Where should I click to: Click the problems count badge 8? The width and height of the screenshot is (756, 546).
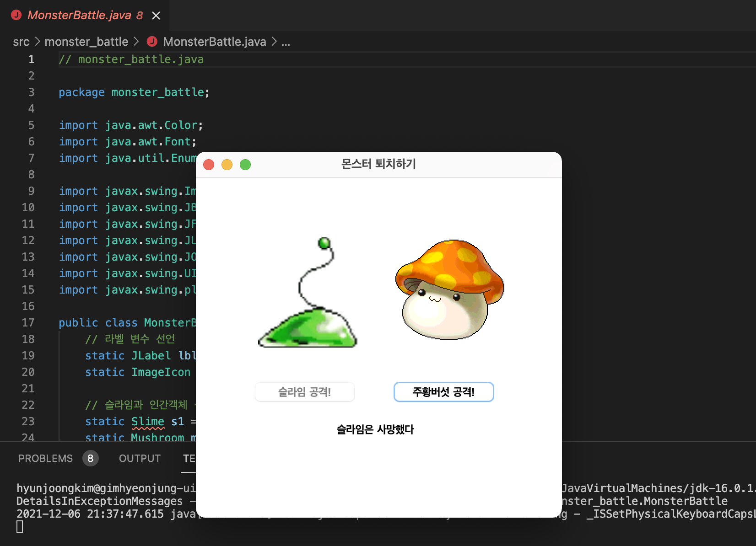click(x=91, y=458)
